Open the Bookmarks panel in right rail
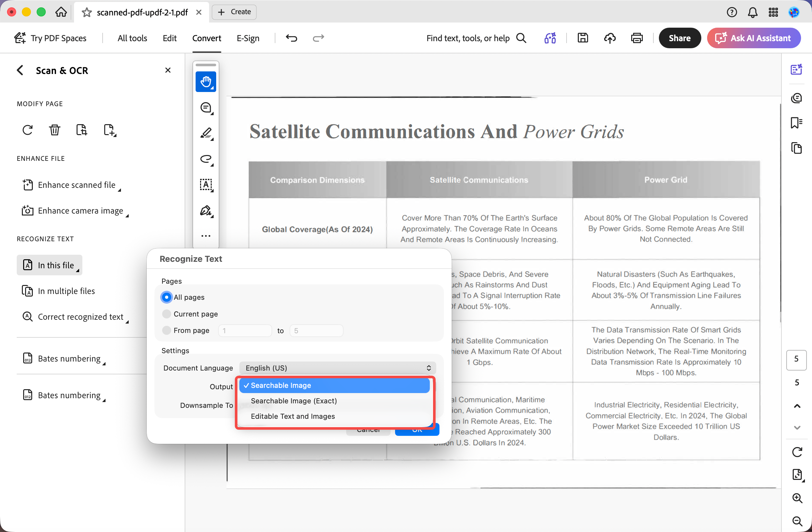812x532 pixels. pyautogui.click(x=797, y=123)
